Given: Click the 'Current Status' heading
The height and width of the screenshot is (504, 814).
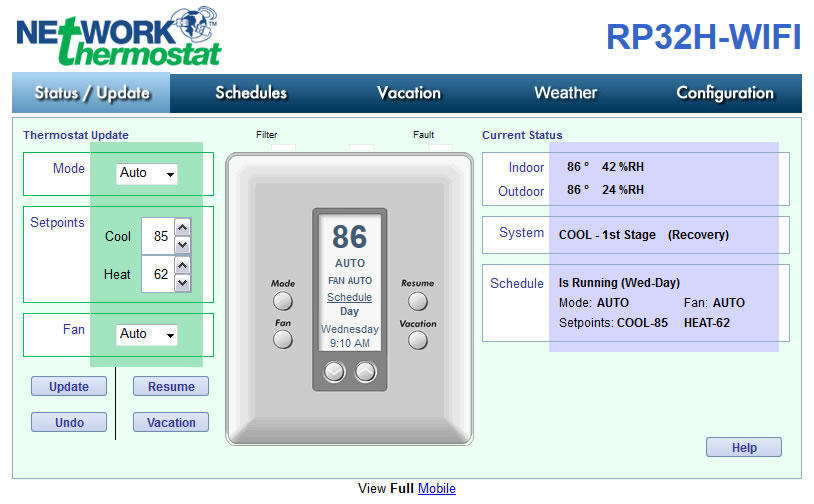Looking at the screenshot, I should pyautogui.click(x=522, y=135).
